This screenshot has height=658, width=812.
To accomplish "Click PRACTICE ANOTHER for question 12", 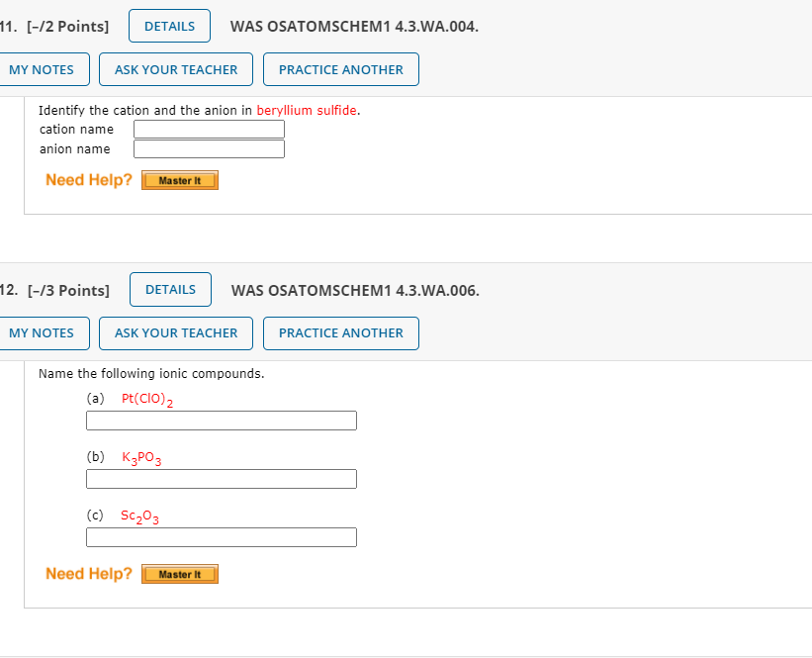I will [x=340, y=333].
